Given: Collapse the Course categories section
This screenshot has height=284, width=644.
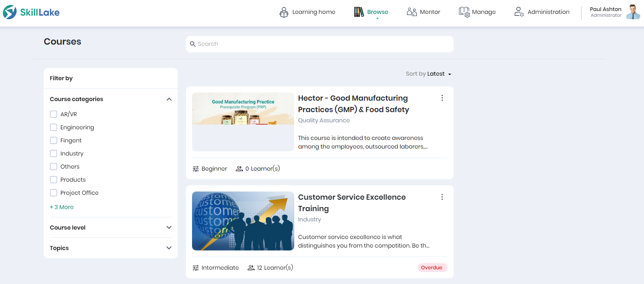Looking at the screenshot, I should [x=169, y=99].
